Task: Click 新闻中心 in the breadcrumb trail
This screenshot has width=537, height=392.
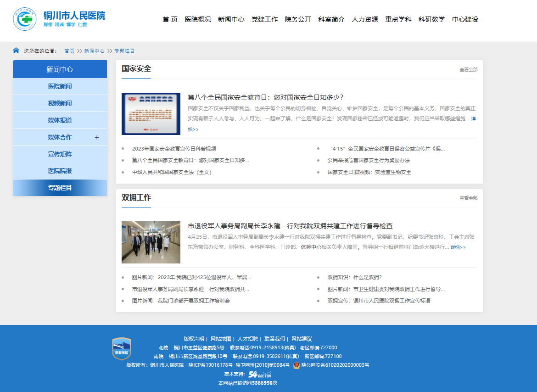Action: [94, 51]
